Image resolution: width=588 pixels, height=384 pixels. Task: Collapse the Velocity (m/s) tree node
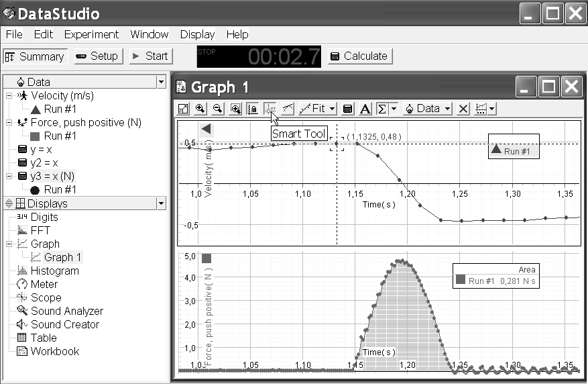[9, 96]
